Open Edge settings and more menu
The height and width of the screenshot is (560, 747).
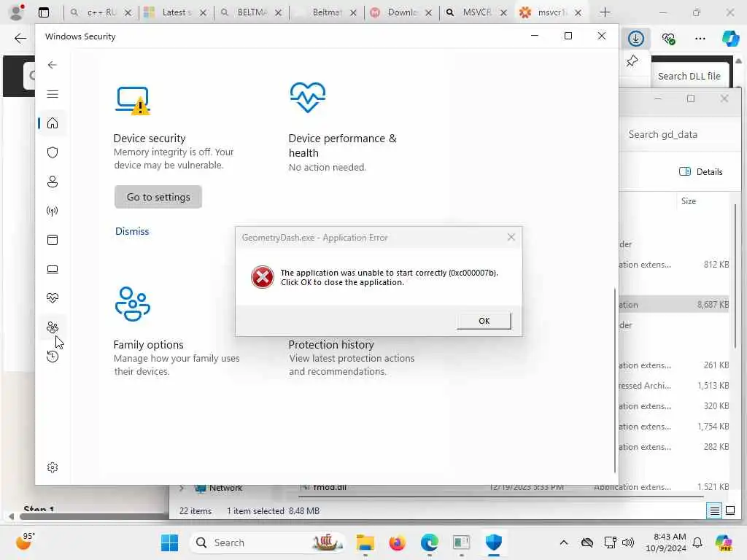[700, 38]
